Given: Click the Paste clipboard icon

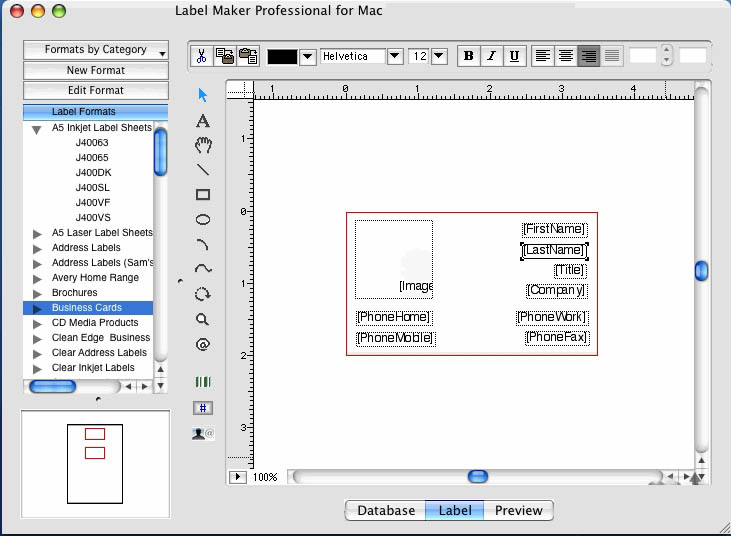Looking at the screenshot, I should [x=248, y=56].
